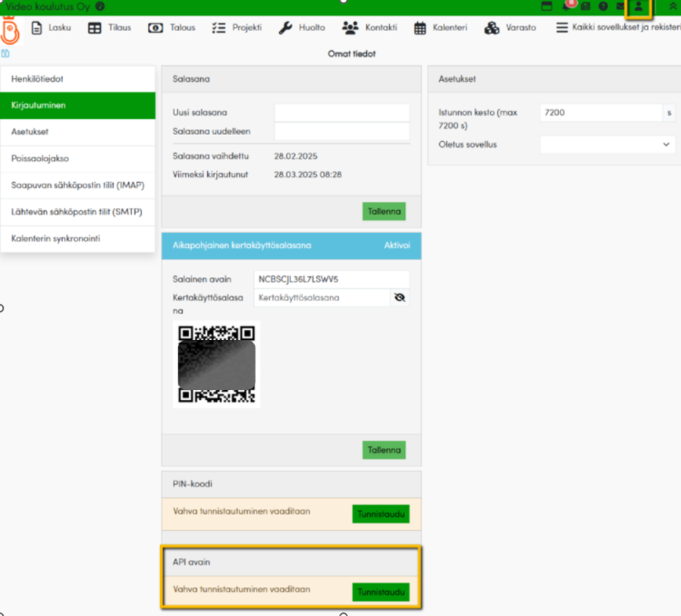Select Poissaolojakso in the side menu
The width and height of the screenshot is (681, 616).
point(78,159)
